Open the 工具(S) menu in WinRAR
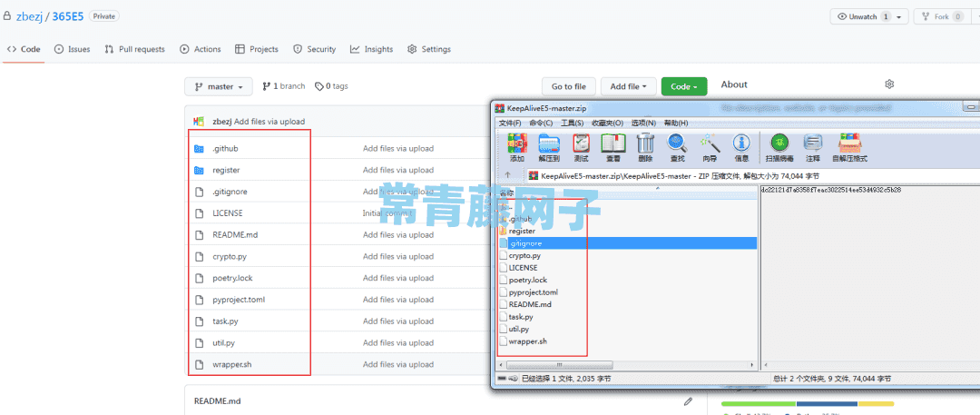 click(x=572, y=123)
